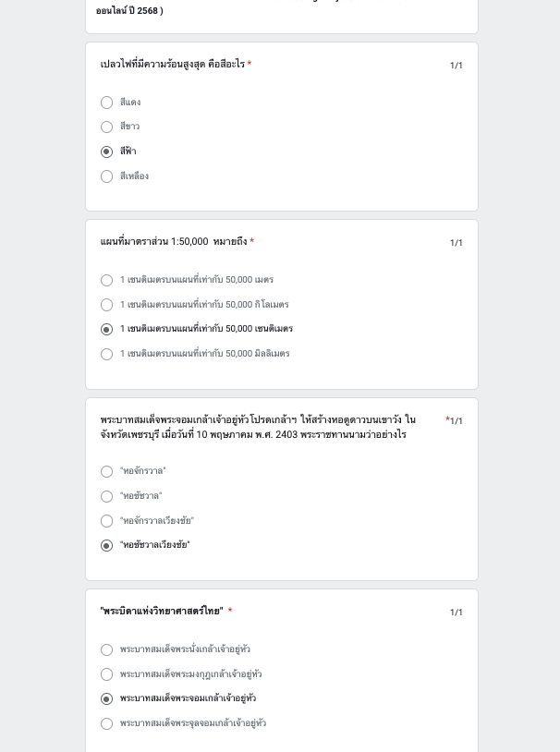Select the 50,000 มิลลิเมตร radio button

click(107, 354)
